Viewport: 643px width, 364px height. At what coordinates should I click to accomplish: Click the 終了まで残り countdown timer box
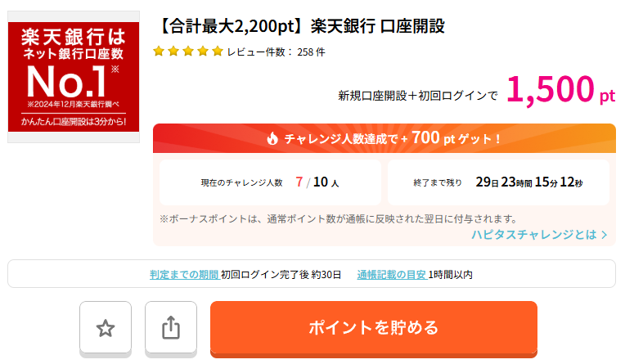click(498, 182)
